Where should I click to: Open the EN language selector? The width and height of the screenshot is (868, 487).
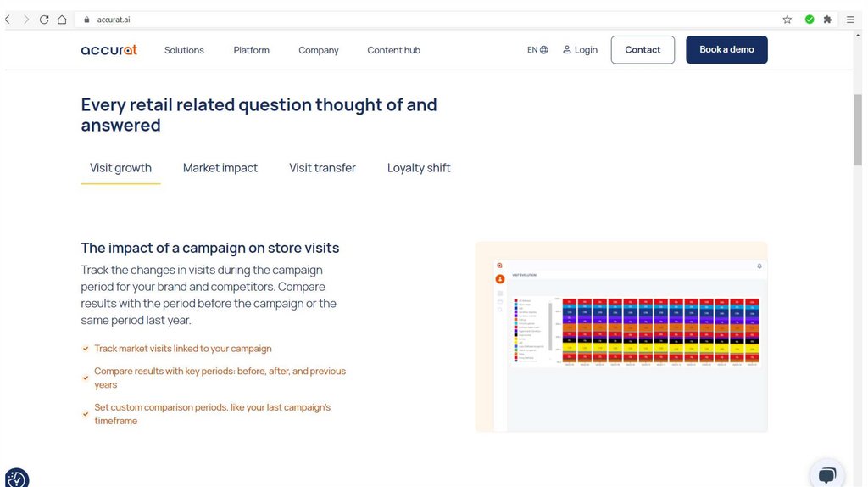(537, 50)
